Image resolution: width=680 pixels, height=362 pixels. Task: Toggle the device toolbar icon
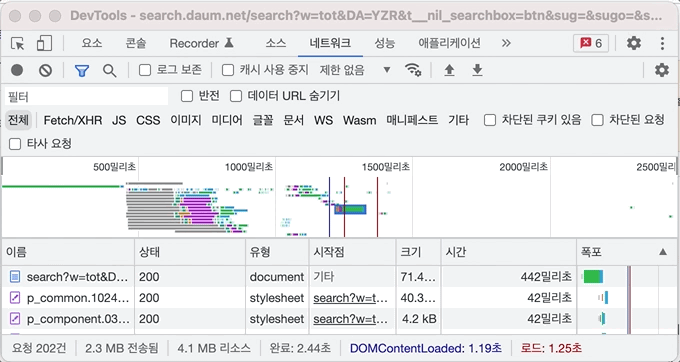click(44, 43)
